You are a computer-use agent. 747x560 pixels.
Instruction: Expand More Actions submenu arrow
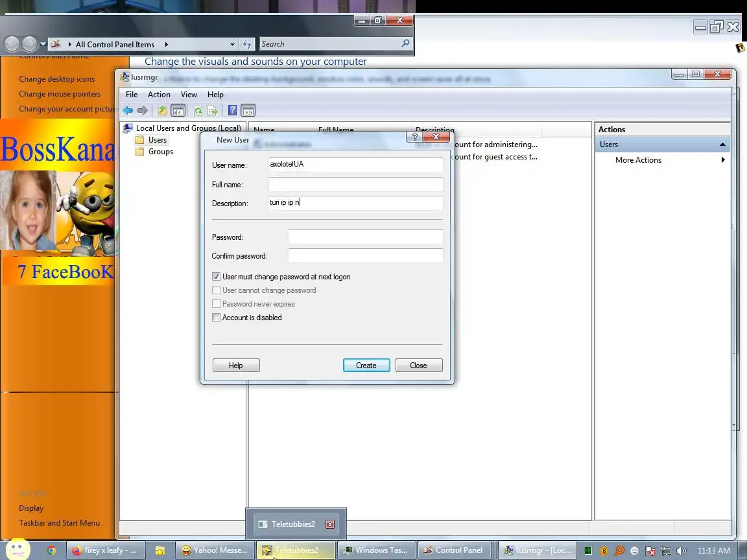click(723, 160)
